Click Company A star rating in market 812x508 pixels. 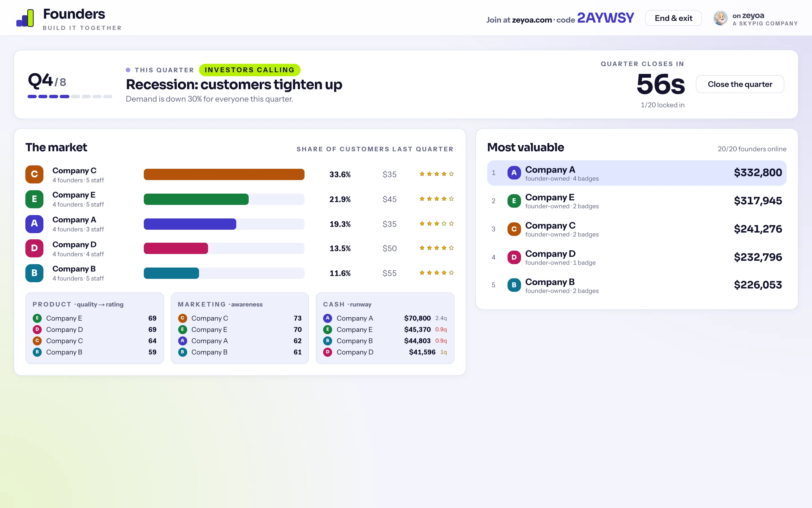pos(436,224)
